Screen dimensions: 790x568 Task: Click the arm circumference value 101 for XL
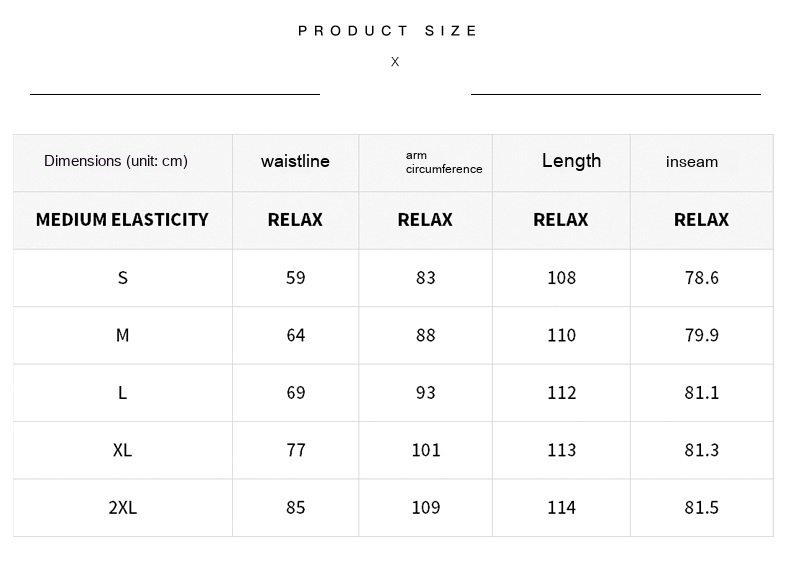[x=426, y=450]
